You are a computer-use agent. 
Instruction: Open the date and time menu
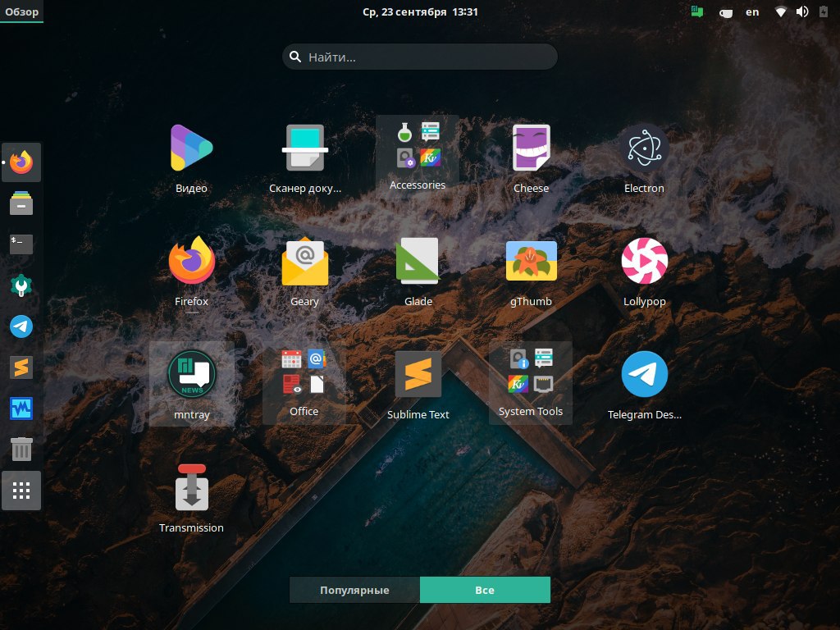[x=420, y=11]
